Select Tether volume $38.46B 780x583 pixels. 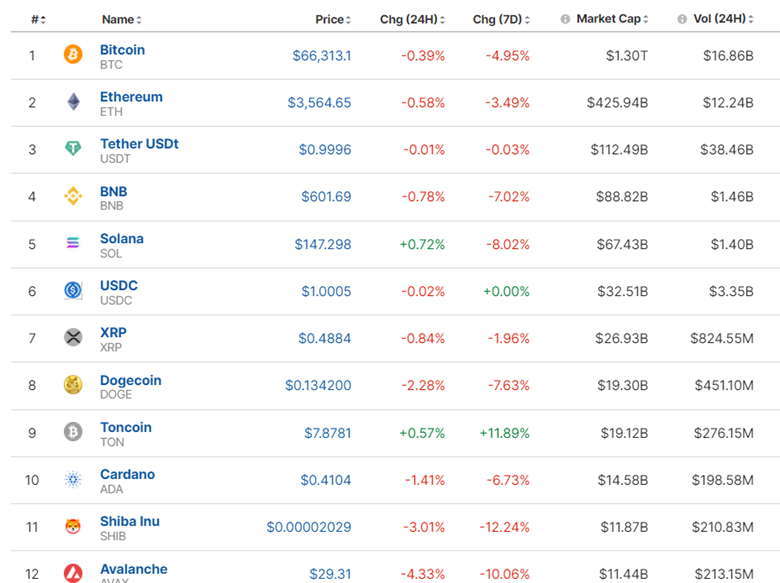pos(727,150)
